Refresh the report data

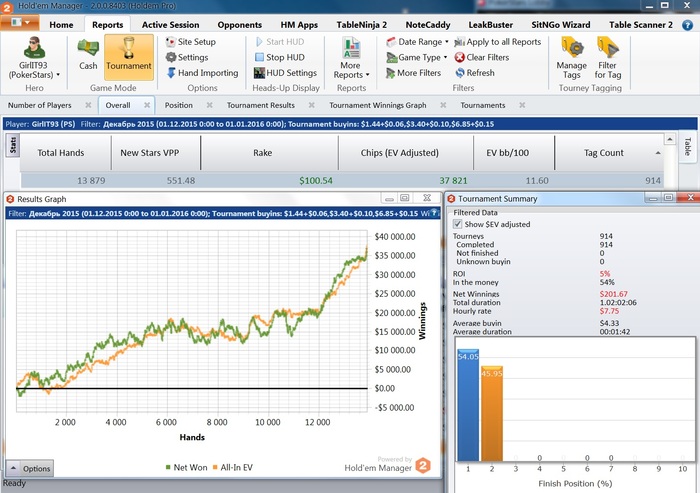pyautogui.click(x=475, y=73)
